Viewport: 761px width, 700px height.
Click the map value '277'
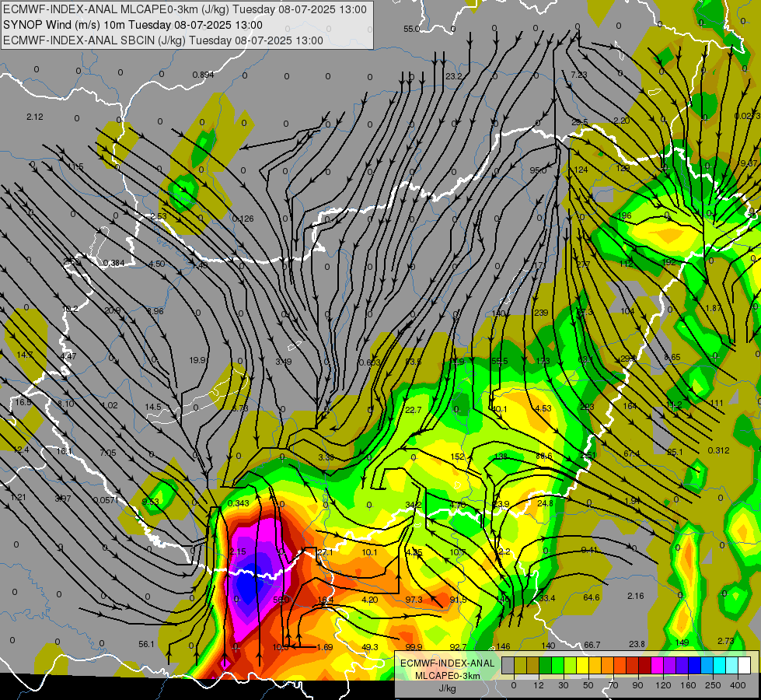[583, 264]
